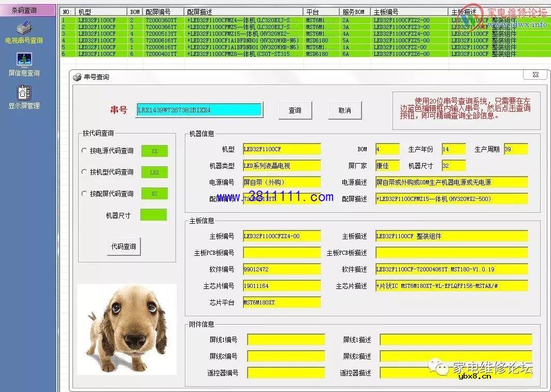Click the puppy image thumbnail
The image size is (551, 392).
(127, 329)
